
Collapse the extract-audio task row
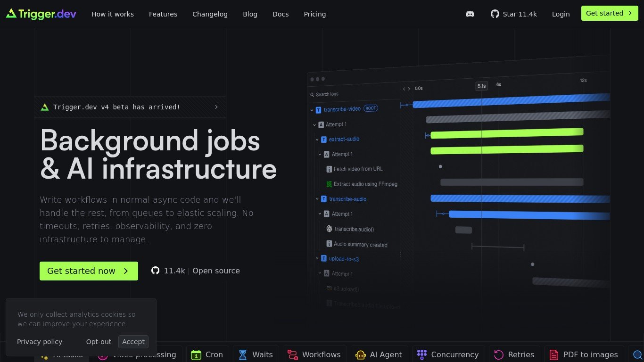[x=317, y=140]
